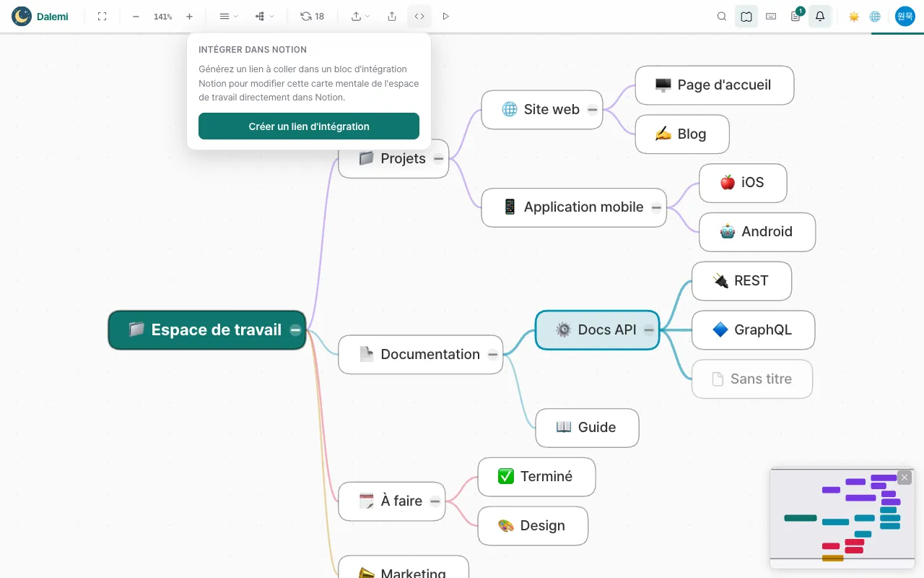This screenshot has width=924, height=578.
Task: Open the layout tree structure dropdown
Action: [265, 16]
